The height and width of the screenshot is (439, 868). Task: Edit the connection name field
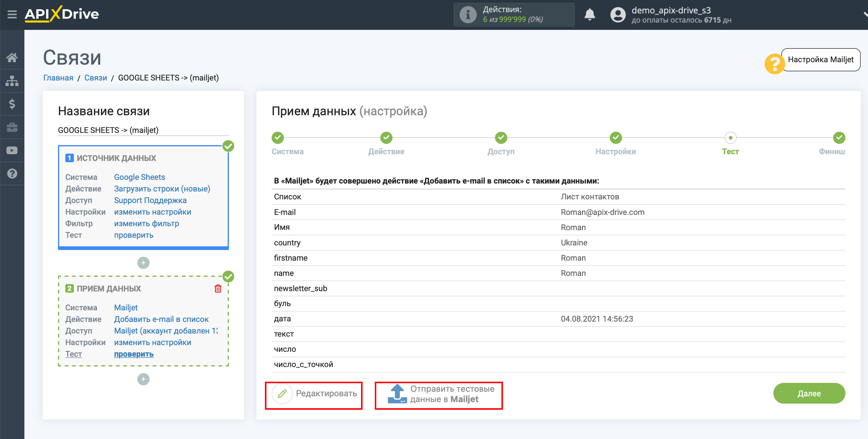[x=143, y=130]
